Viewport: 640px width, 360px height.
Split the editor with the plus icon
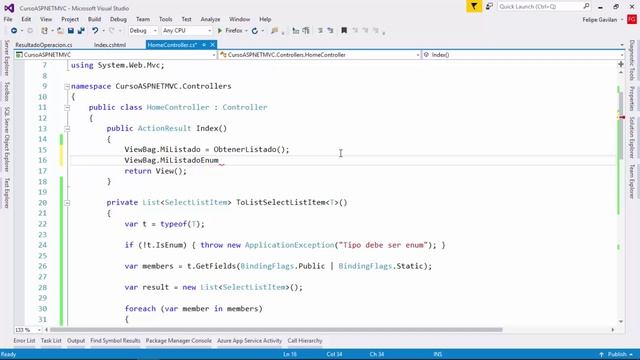click(x=621, y=64)
